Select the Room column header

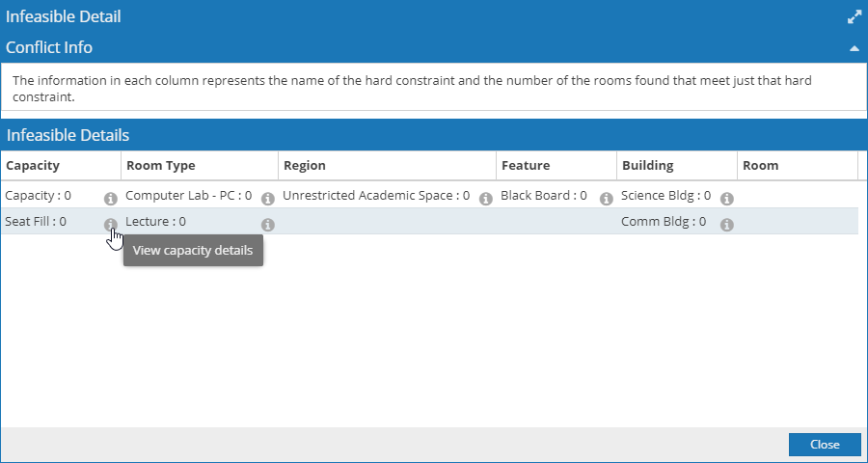(798, 166)
